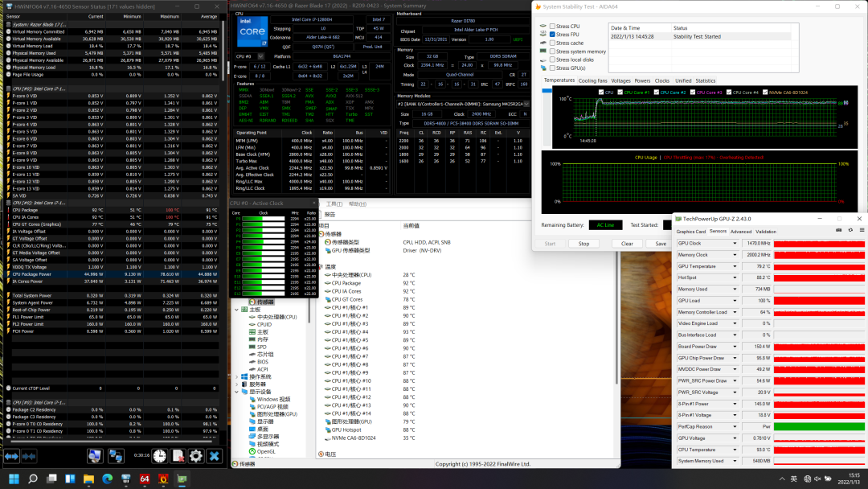Viewport: 868px width, 489px height.
Task: Open GPU-Z Validation tab
Action: tap(766, 232)
